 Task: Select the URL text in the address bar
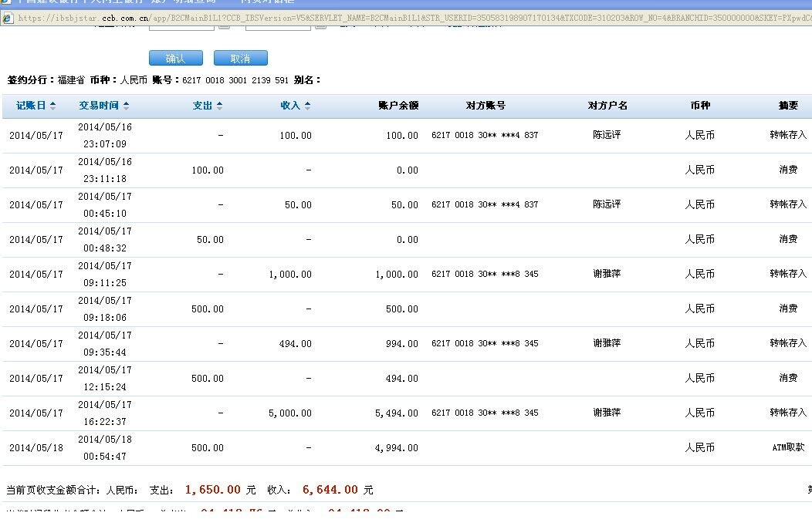point(386,18)
